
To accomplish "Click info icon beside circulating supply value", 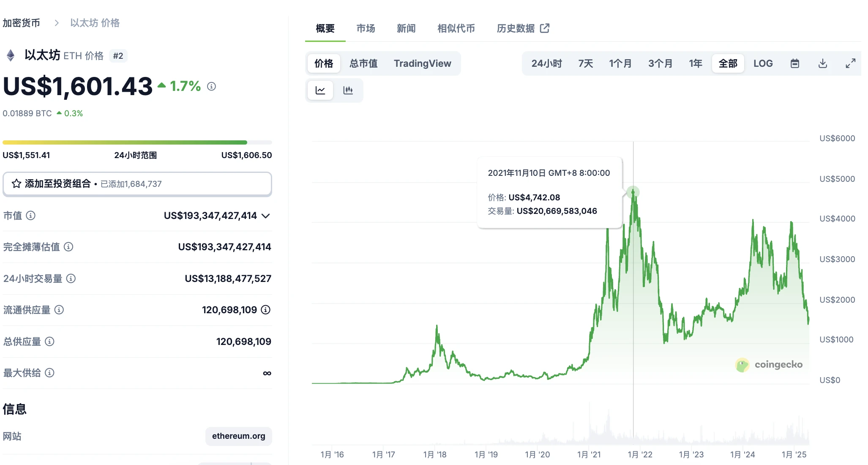I will point(265,310).
